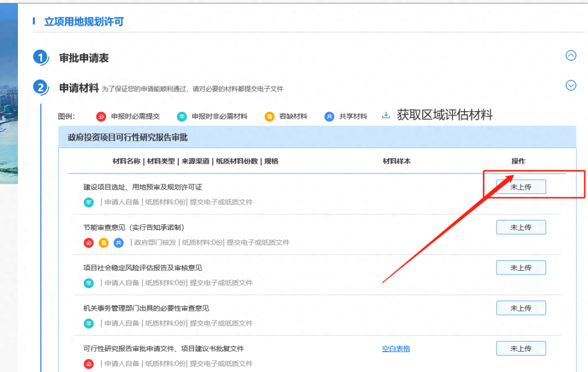The height and width of the screenshot is (372, 588).
Task: Click the 获取区域评估材料 link
Action: [x=444, y=115]
